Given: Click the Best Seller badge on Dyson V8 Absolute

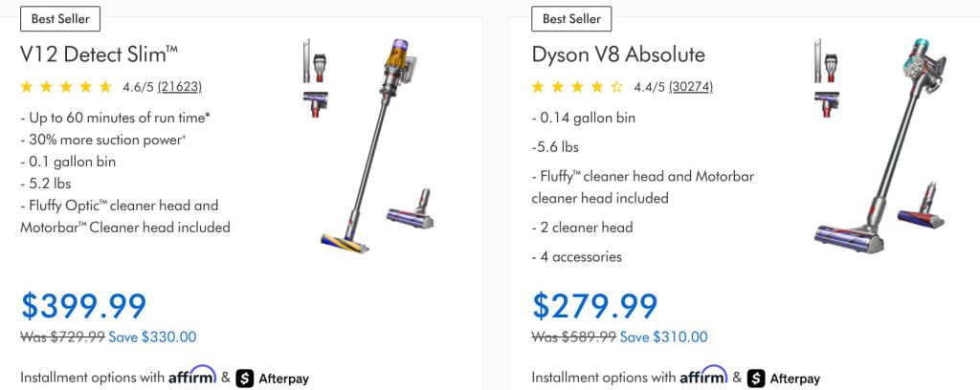Looking at the screenshot, I should tap(571, 18).
